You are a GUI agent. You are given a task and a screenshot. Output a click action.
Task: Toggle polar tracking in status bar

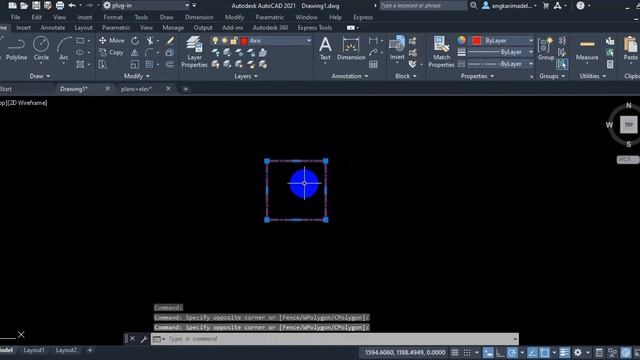(512, 352)
